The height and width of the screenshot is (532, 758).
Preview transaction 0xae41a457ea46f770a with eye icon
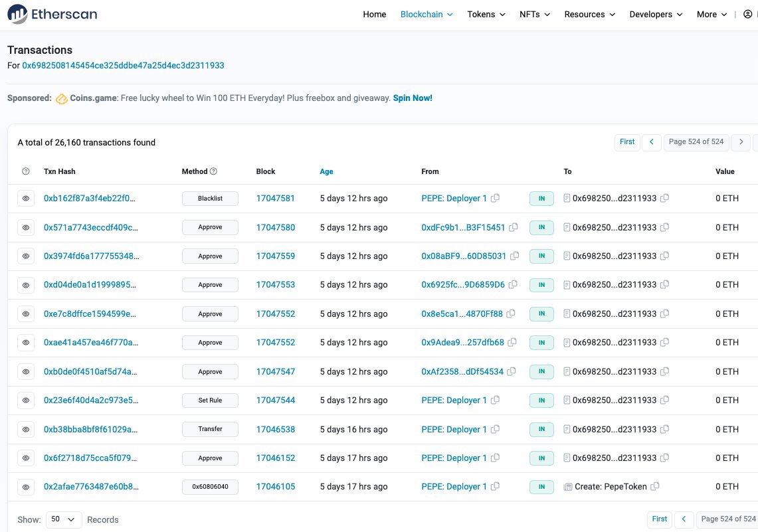coord(26,343)
